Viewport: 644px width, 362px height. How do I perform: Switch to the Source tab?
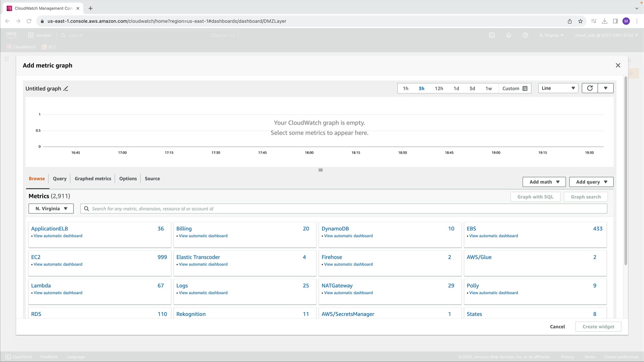pos(152,179)
